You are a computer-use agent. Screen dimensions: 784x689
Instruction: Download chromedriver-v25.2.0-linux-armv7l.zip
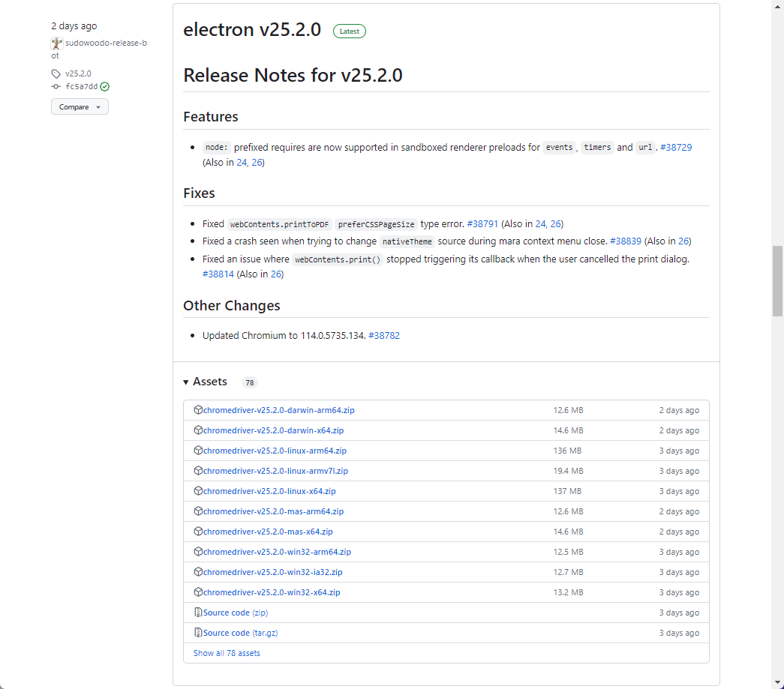point(275,471)
